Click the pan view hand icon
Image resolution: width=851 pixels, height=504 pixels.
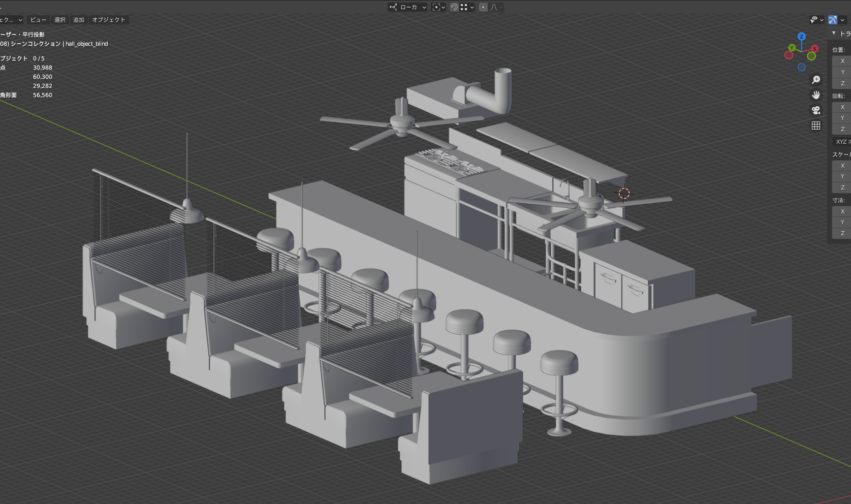tap(816, 95)
